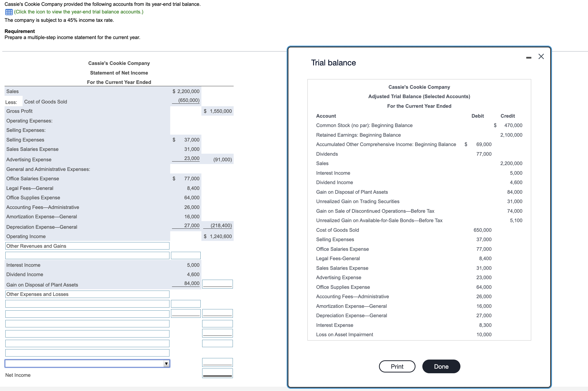Image resolution: width=588 pixels, height=391 pixels.
Task: Click the Other Revenues and Gains field
Action: tap(87, 246)
